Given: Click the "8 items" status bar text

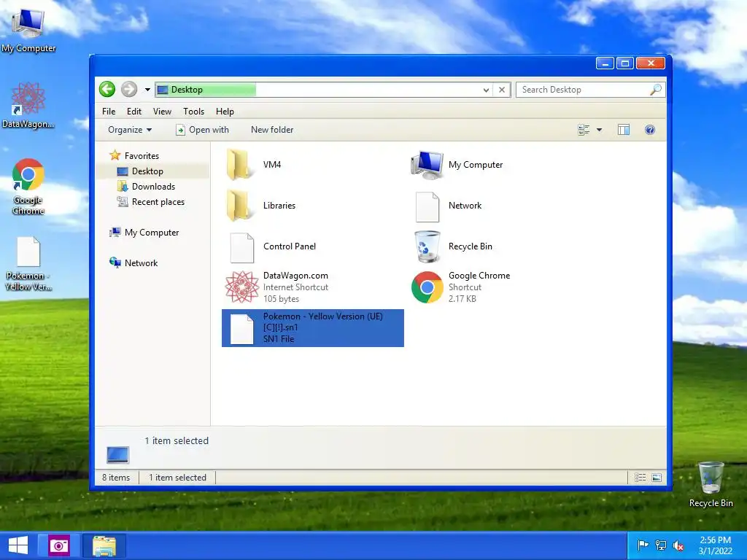Looking at the screenshot, I should (116, 477).
